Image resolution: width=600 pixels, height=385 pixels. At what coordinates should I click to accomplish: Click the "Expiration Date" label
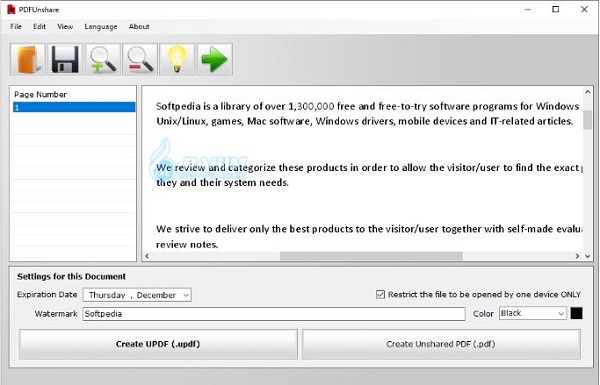click(47, 294)
